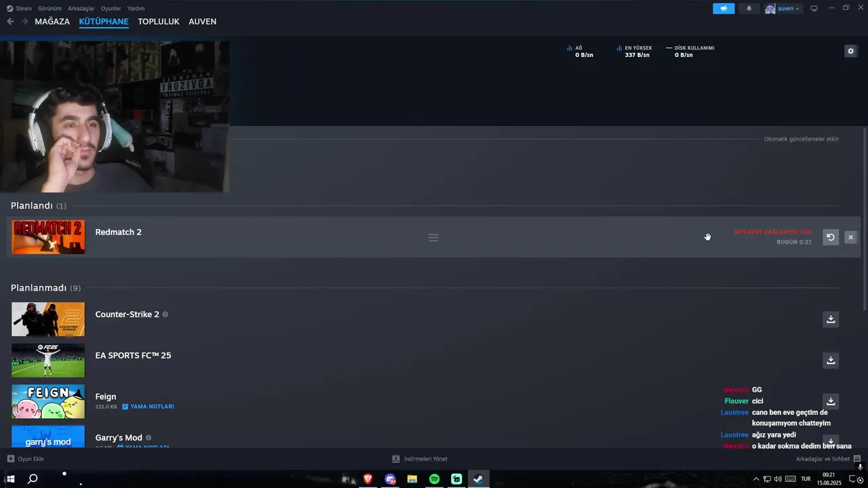The image size is (868, 488).
Task: Download the EA SPORTS FC 25 update
Action: [831, 361]
